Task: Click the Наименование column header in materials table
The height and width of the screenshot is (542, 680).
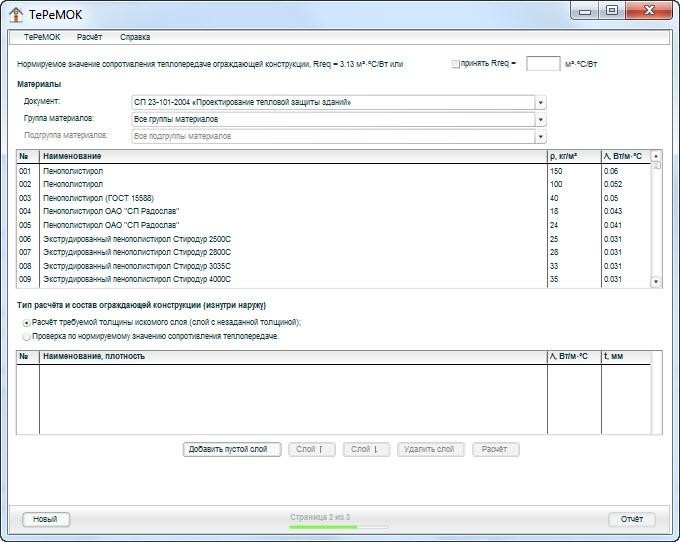Action: tap(292, 156)
